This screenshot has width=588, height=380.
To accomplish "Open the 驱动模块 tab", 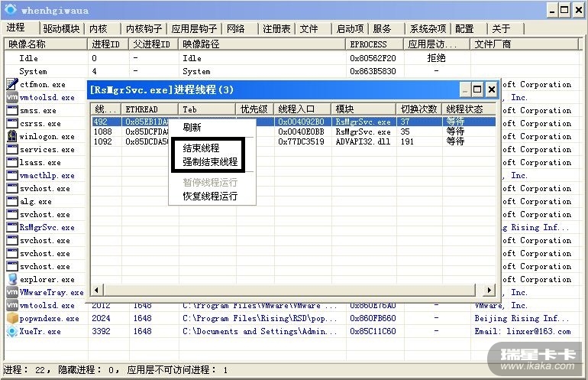I will pyautogui.click(x=62, y=28).
